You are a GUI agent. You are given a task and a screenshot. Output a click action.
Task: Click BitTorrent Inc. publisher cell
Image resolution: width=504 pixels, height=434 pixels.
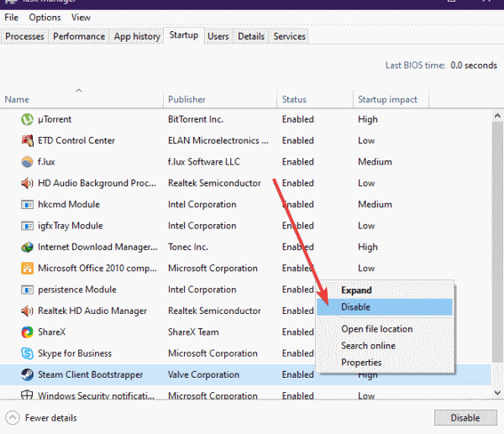point(196,119)
